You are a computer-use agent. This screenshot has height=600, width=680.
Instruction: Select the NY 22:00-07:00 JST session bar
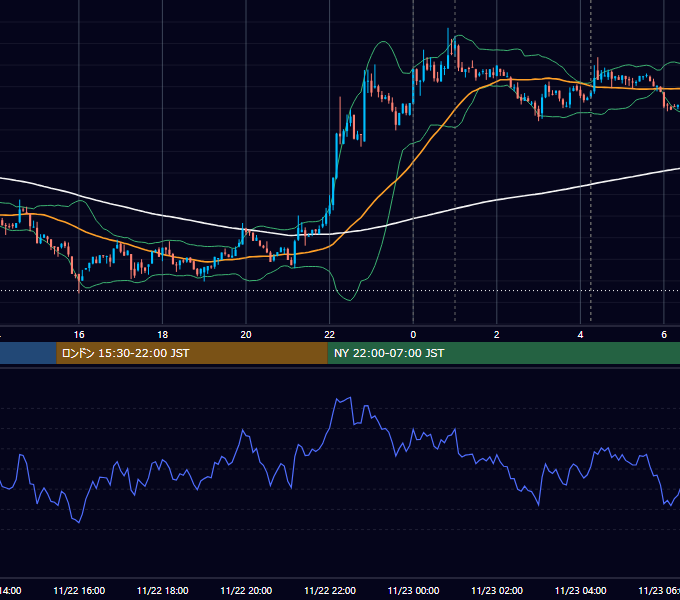coord(503,353)
